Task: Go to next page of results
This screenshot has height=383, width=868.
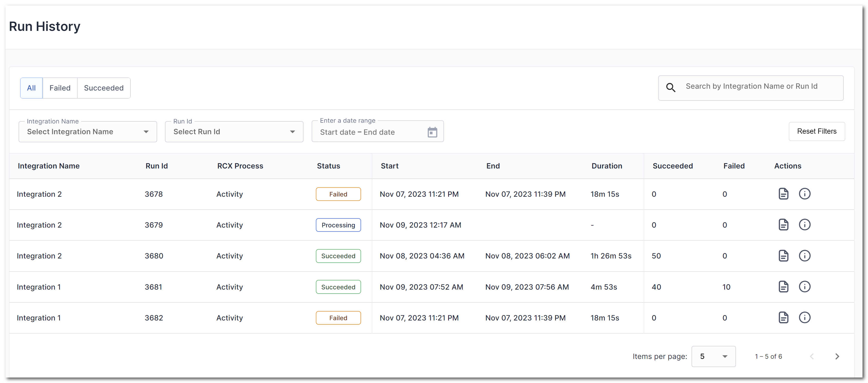Action: click(x=837, y=356)
